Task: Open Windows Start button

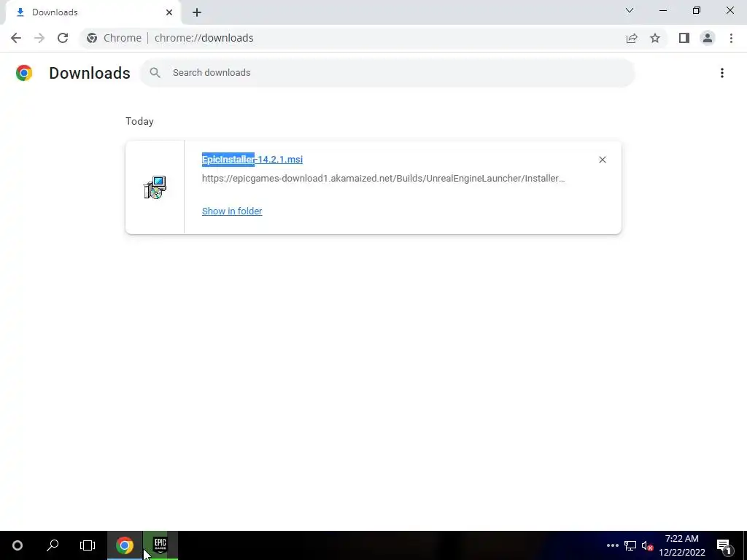Action: 18,545
